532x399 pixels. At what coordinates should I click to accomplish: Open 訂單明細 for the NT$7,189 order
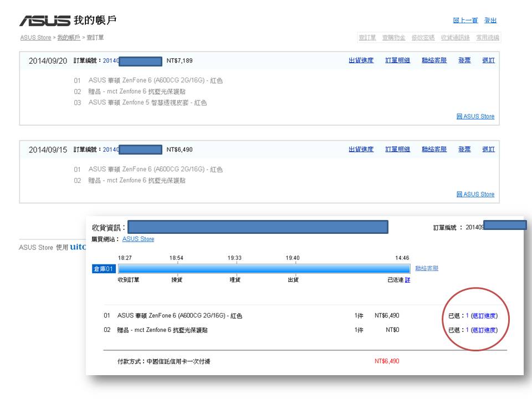point(398,60)
